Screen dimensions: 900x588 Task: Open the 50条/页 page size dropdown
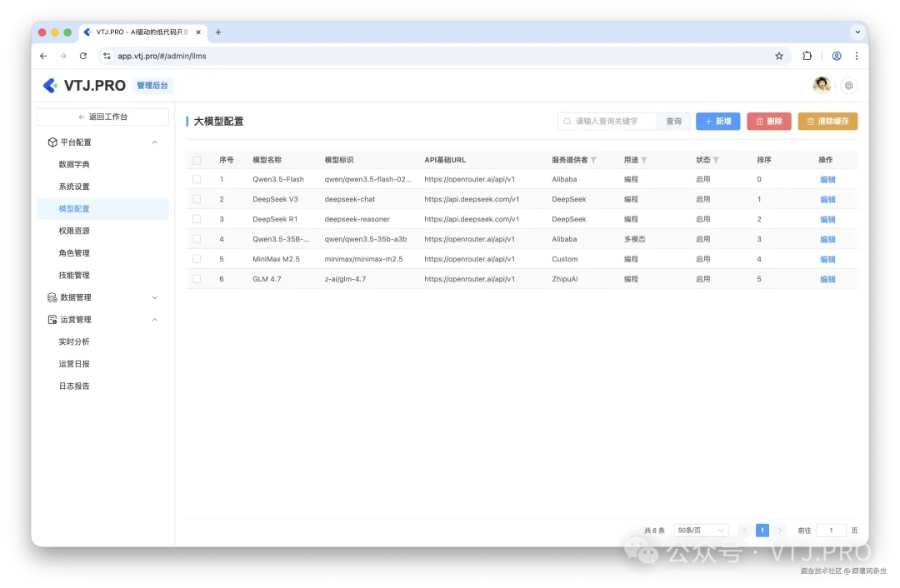pos(700,530)
